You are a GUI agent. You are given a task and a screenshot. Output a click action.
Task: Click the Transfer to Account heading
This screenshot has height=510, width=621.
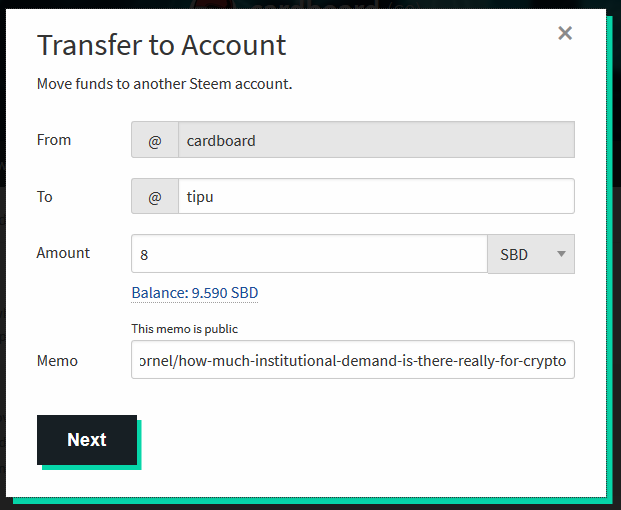coord(162,45)
